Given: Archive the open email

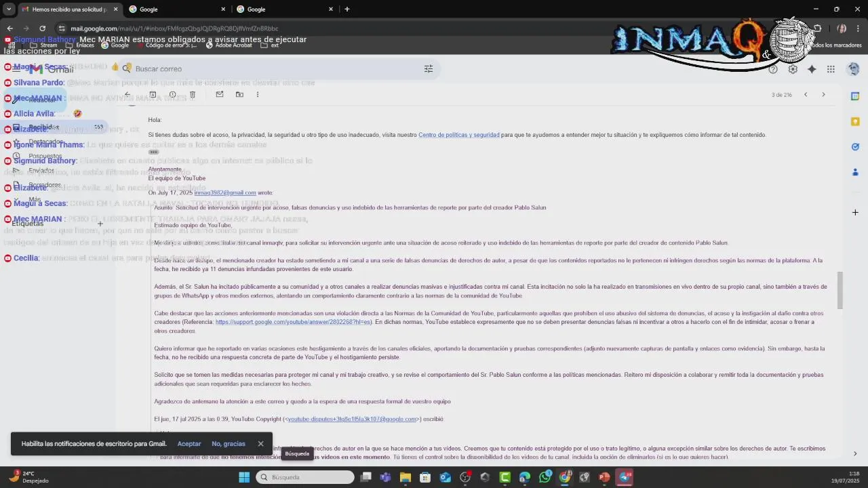Looking at the screenshot, I should (153, 95).
